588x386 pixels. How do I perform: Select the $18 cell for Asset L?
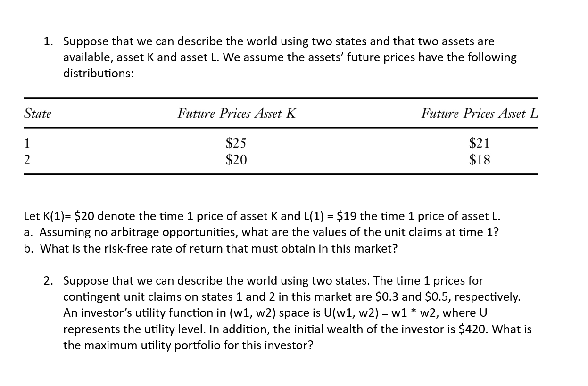point(480,160)
